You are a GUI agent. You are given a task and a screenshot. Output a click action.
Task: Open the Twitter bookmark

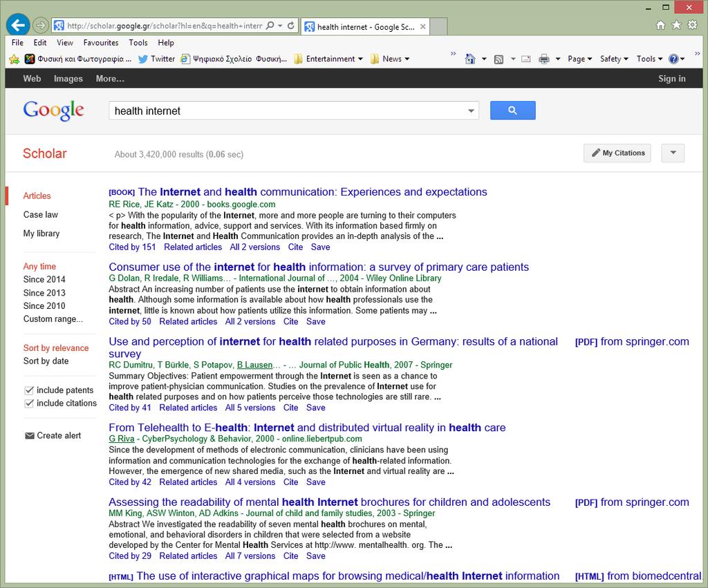tap(156, 59)
